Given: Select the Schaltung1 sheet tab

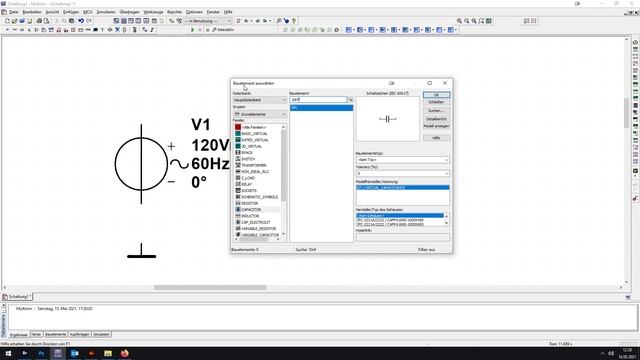Looking at the screenshot, I should tap(18, 297).
